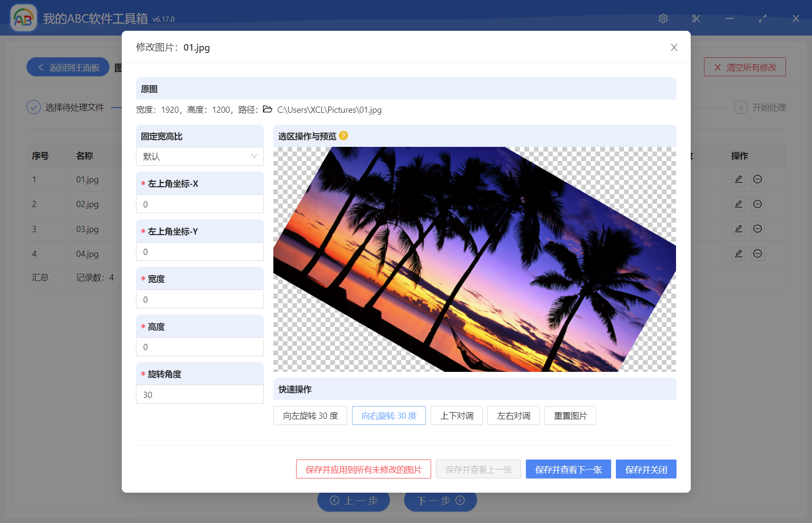Click the remove icon for 03.jpg row
This screenshot has width=812, height=523.
tap(758, 229)
